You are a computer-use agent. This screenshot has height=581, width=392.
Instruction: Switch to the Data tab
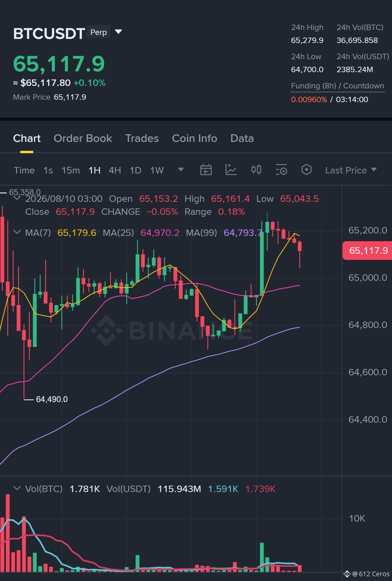242,138
